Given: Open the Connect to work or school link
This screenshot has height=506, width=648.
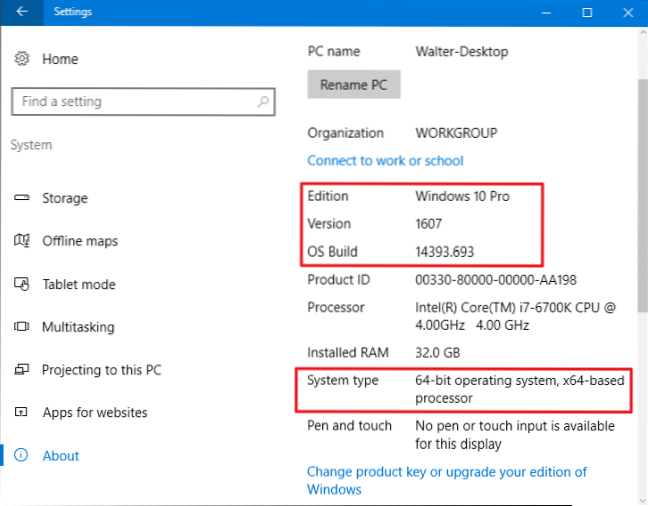Looking at the screenshot, I should point(385,160).
